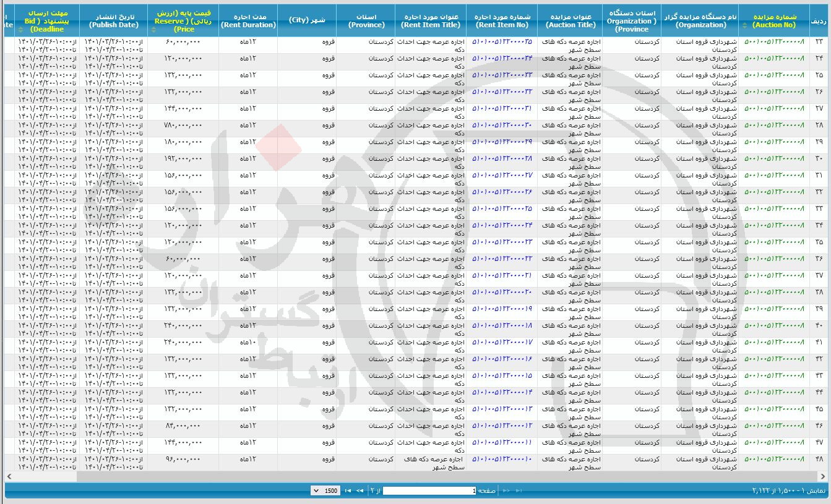Click the bid deadline cell in row 38
The width and height of the screenshot is (831, 504).
click(x=46, y=296)
